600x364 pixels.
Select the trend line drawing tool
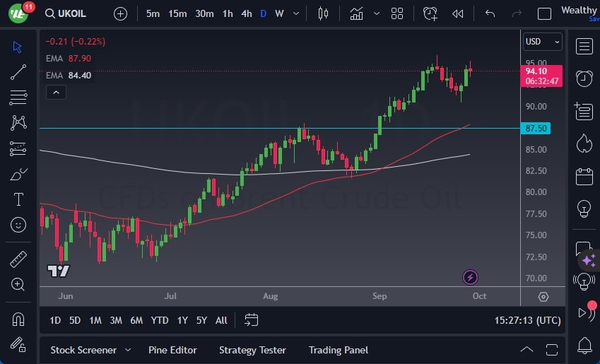click(x=18, y=71)
